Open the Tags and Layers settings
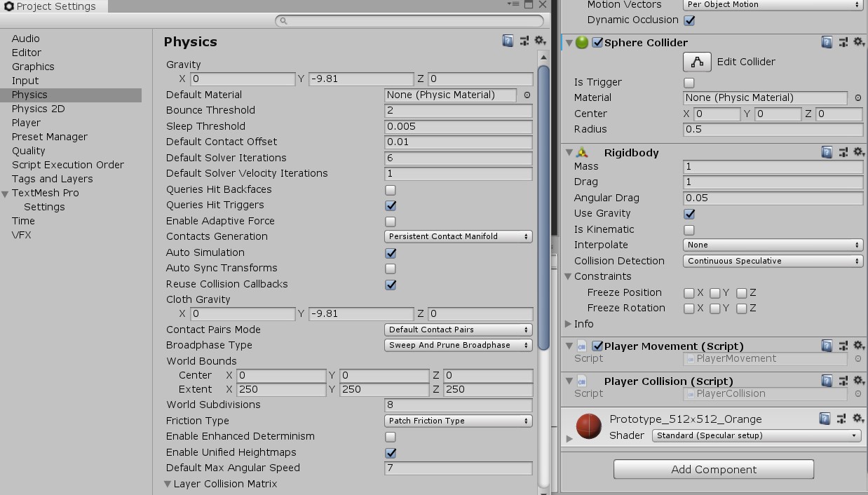The height and width of the screenshot is (495, 868). coord(51,179)
